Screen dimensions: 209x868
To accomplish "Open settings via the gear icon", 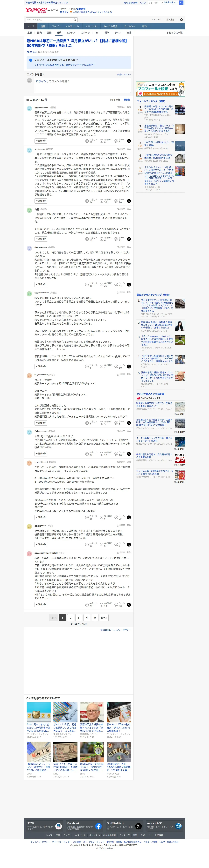I will pyautogui.click(x=181, y=20).
